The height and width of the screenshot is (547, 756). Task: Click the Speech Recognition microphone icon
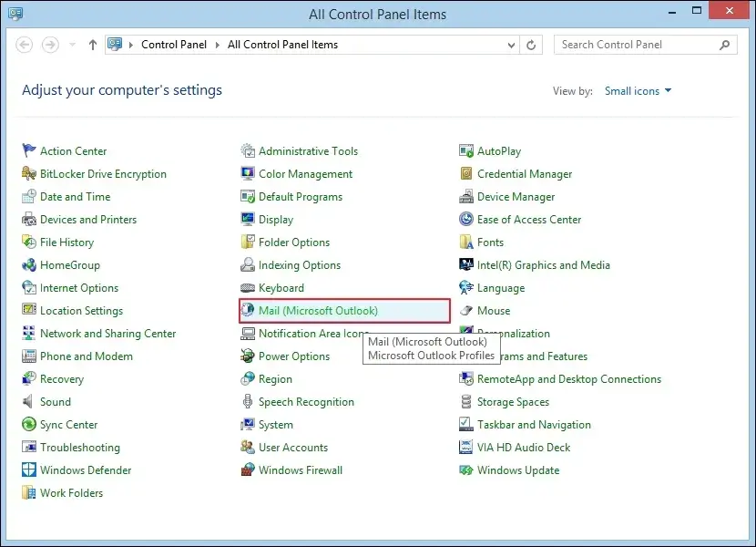pyautogui.click(x=248, y=401)
